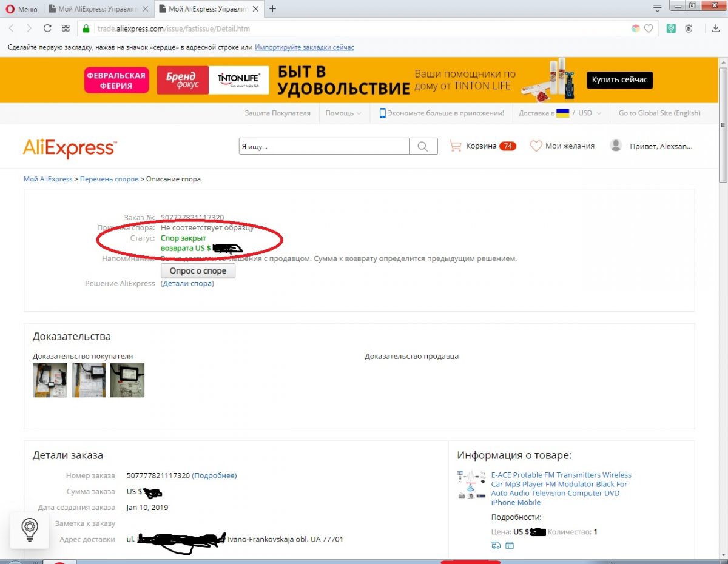Image resolution: width=728 pixels, height=564 pixels.
Task: Focus the Я ищу search field
Action: click(323, 146)
